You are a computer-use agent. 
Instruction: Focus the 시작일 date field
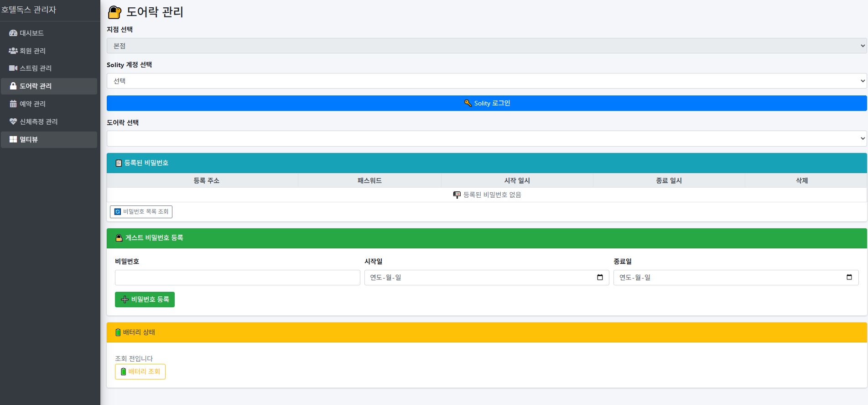[x=487, y=278]
